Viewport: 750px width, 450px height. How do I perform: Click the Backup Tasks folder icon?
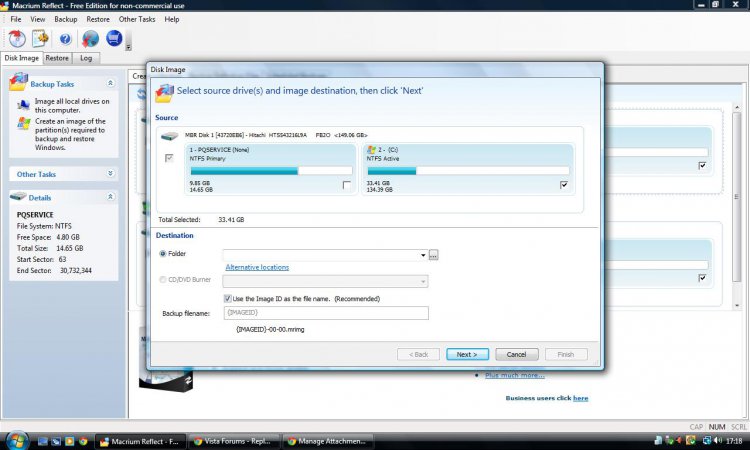point(18,82)
